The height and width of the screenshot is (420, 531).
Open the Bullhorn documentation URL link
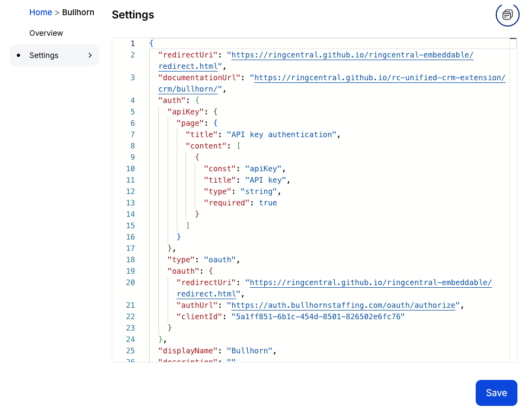click(x=380, y=77)
